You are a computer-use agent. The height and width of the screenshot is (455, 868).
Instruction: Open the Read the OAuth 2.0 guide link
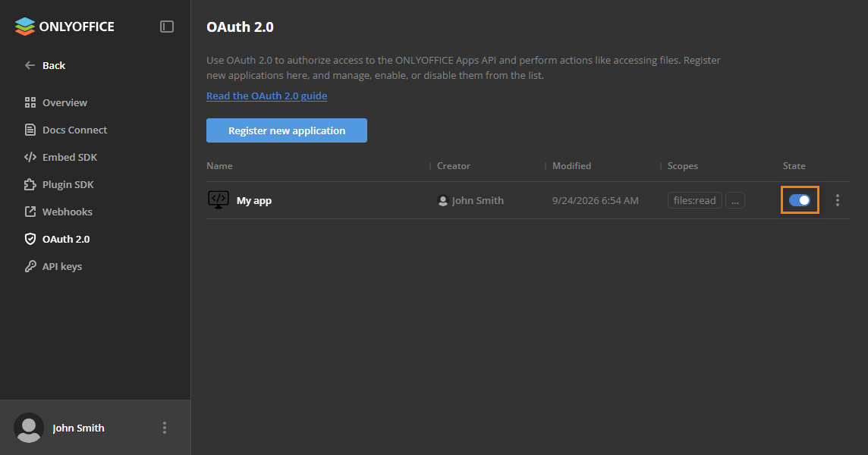267,96
